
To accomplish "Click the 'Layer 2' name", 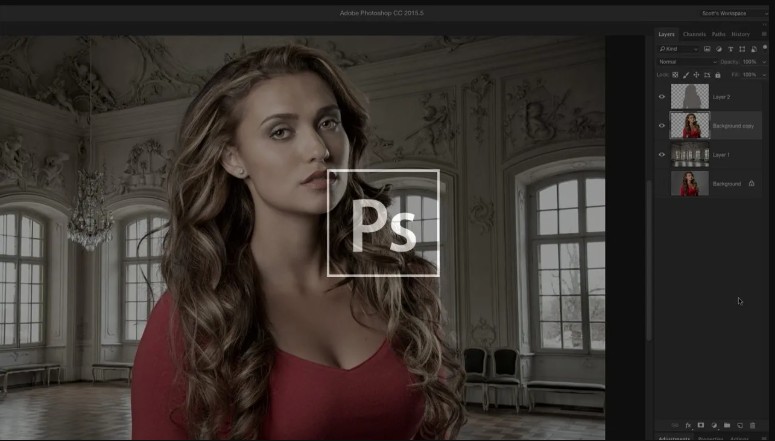I will tap(721, 97).
